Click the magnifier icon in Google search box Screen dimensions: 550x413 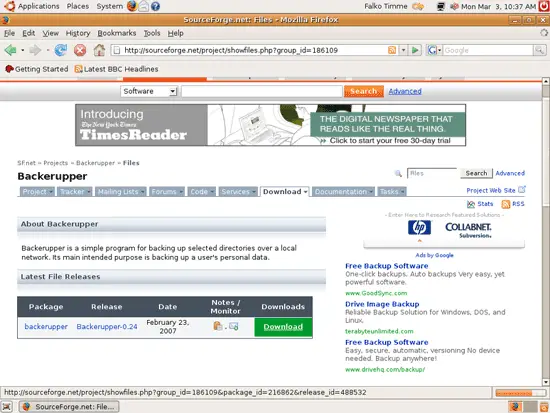(539, 50)
